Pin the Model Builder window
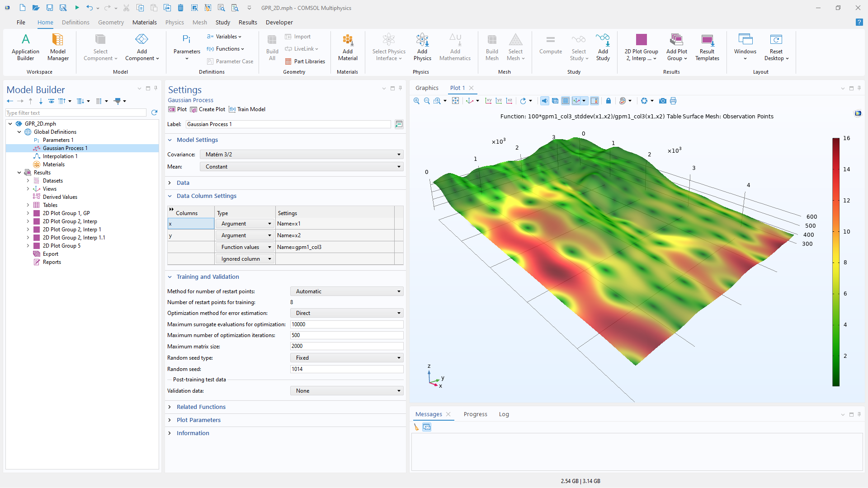Screen dimensions: 868x488 156,88
